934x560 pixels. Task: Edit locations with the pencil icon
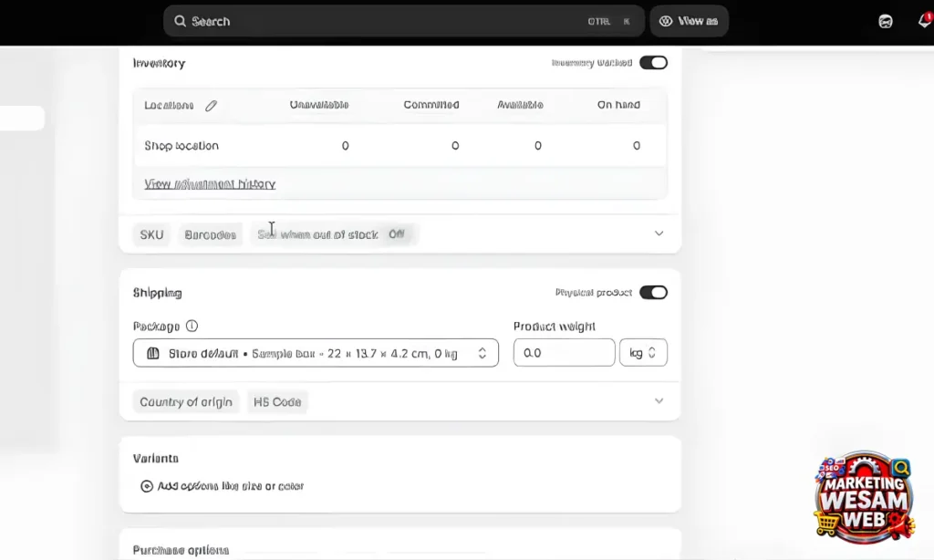pos(211,106)
